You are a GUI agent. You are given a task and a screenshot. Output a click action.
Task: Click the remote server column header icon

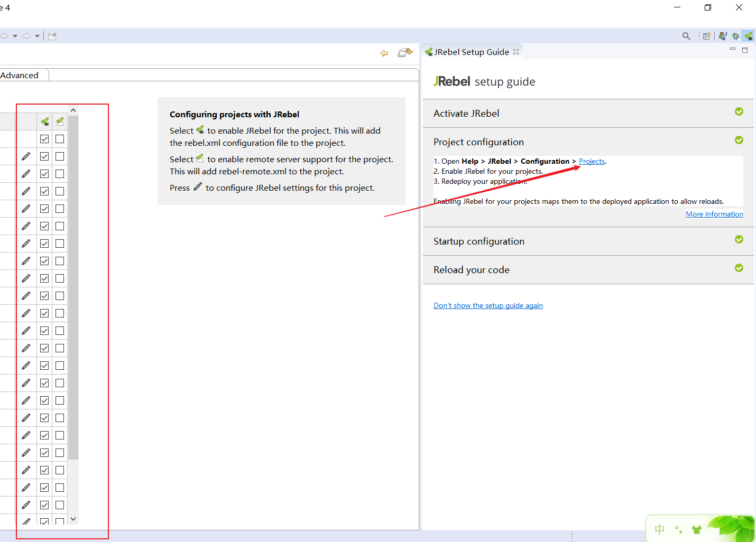pos(60,122)
